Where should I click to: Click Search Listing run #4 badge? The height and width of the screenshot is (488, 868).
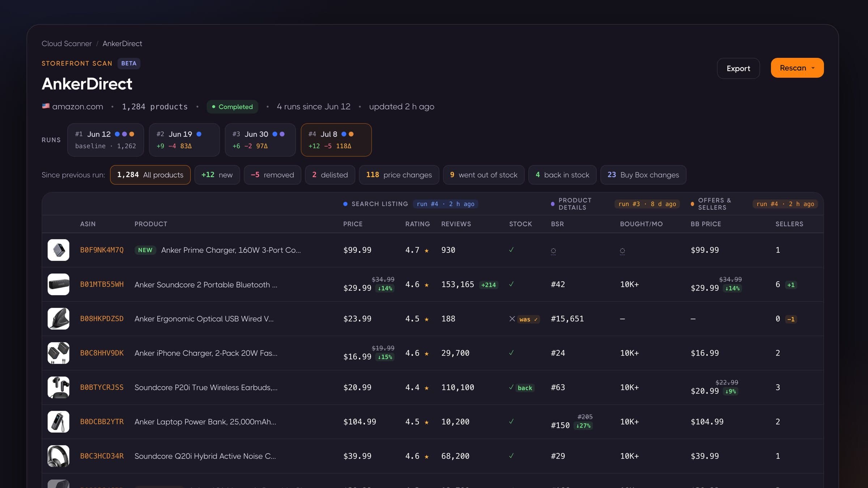tap(445, 204)
